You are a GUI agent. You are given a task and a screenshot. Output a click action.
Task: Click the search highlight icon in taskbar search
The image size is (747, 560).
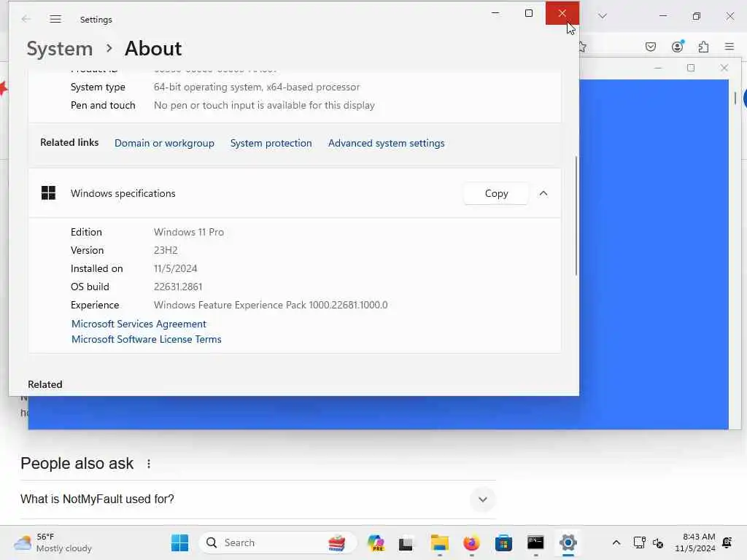[337, 542]
